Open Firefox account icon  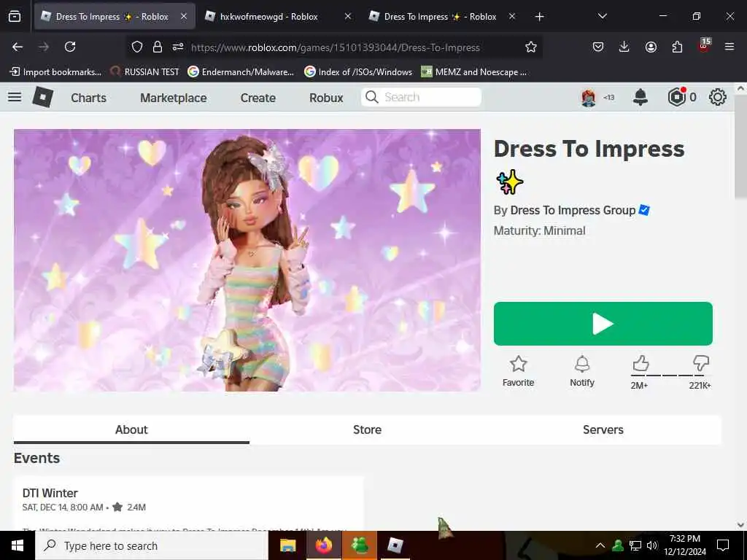(x=651, y=47)
